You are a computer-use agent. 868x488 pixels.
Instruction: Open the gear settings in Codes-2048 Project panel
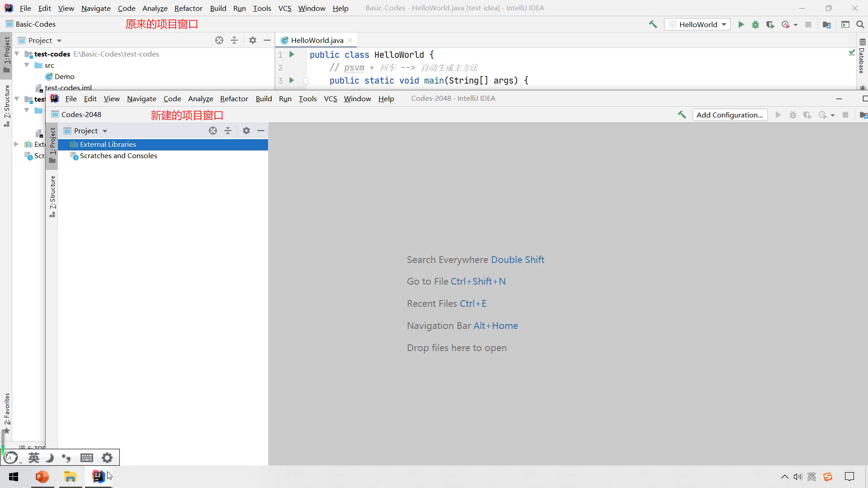coord(246,131)
